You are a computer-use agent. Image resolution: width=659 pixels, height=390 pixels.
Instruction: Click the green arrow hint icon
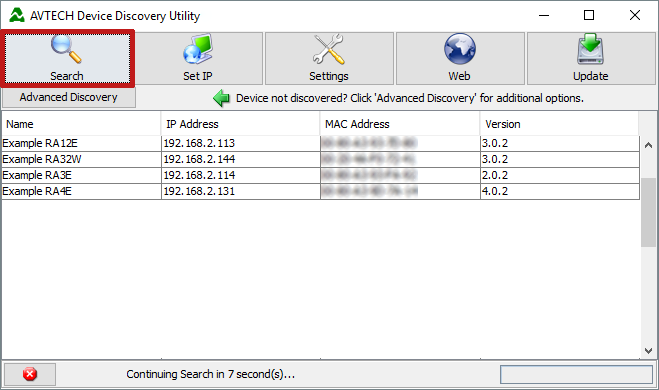pyautogui.click(x=221, y=98)
